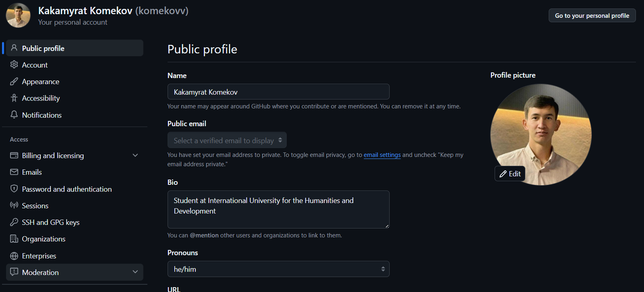
Task: Select the Public profile person icon
Action: 14,48
